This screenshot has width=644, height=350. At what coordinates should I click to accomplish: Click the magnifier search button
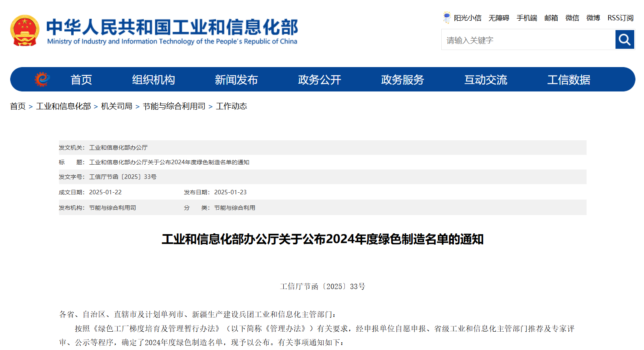(624, 40)
